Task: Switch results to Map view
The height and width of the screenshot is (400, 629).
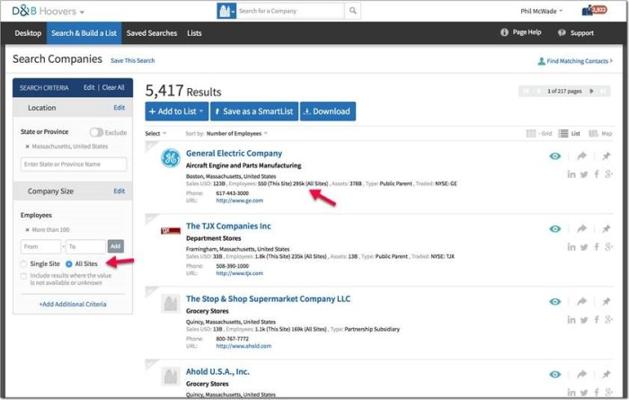Action: coord(602,133)
